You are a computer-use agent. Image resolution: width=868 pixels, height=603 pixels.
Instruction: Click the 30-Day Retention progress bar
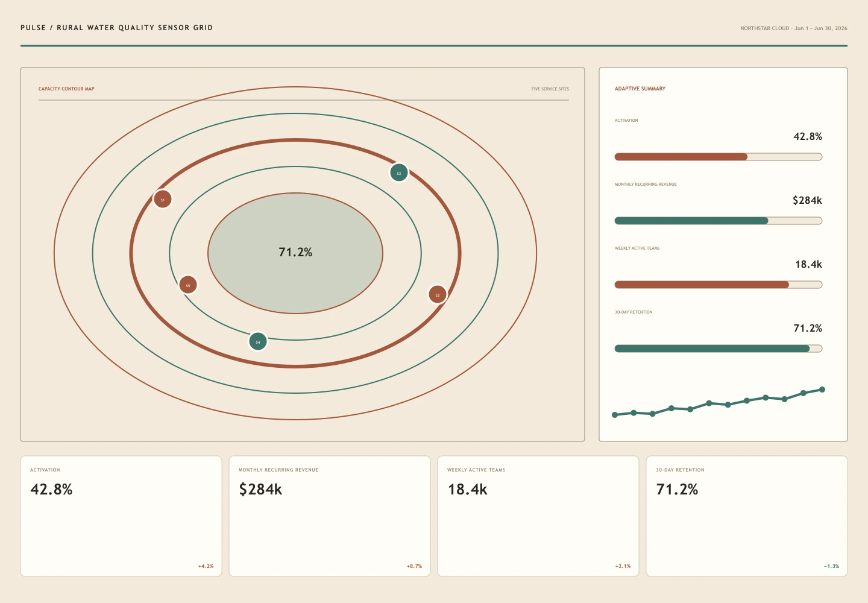[x=719, y=349]
